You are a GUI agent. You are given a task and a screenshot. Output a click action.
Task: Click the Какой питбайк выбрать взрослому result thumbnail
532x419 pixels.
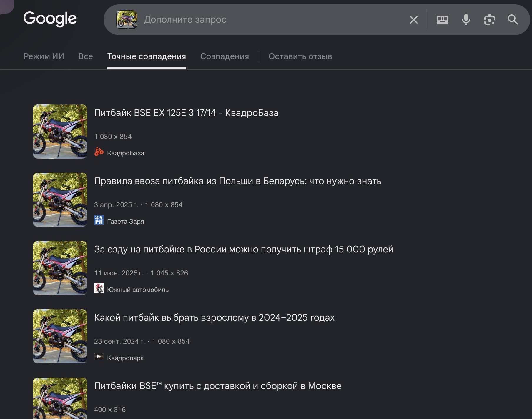coord(60,336)
